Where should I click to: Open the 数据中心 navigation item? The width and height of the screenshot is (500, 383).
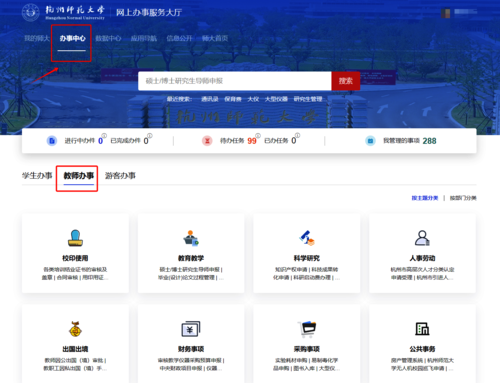(x=108, y=38)
